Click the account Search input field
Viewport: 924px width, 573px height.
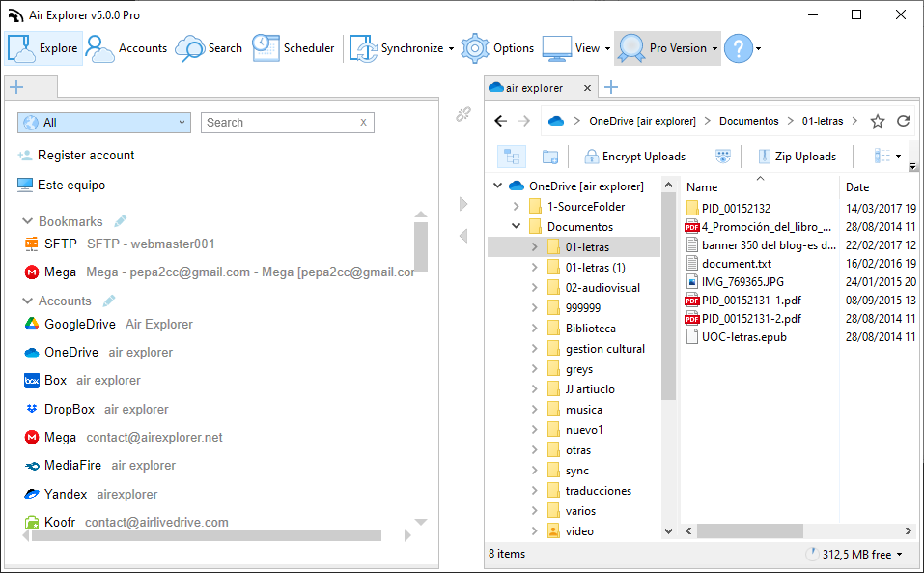point(281,123)
